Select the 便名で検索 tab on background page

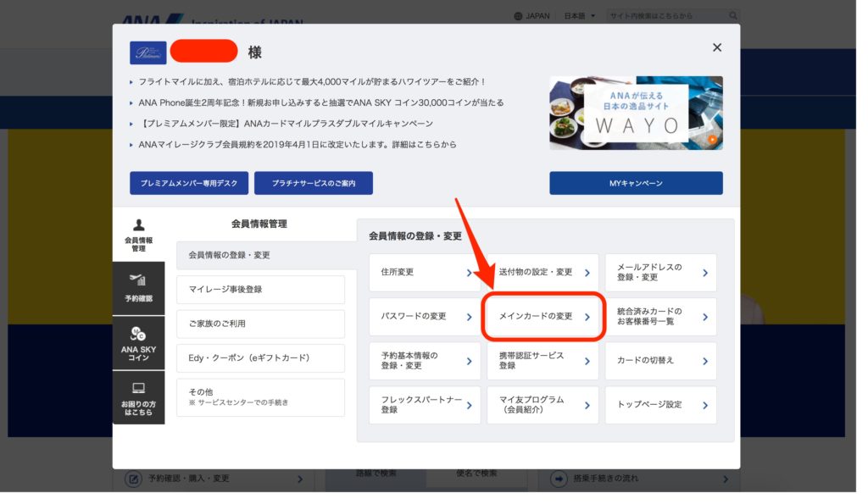click(476, 474)
